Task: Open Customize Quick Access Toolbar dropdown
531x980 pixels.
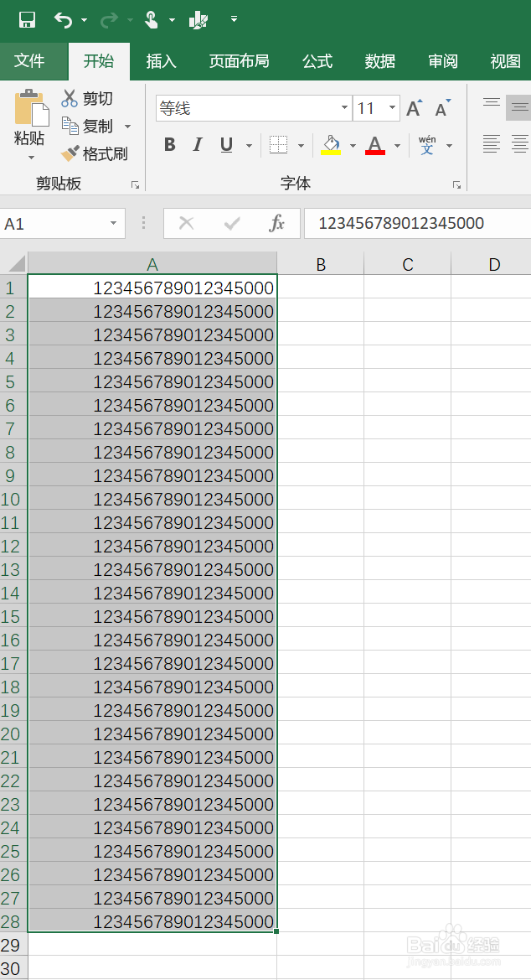Action: pyautogui.click(x=235, y=19)
